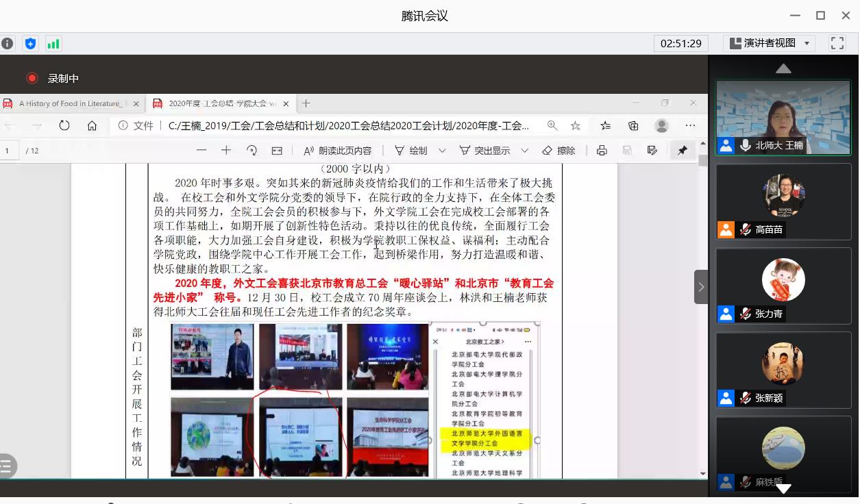Image resolution: width=860 pixels, height=504 pixels.
Task: Click the file path address bar
Action: point(348,125)
